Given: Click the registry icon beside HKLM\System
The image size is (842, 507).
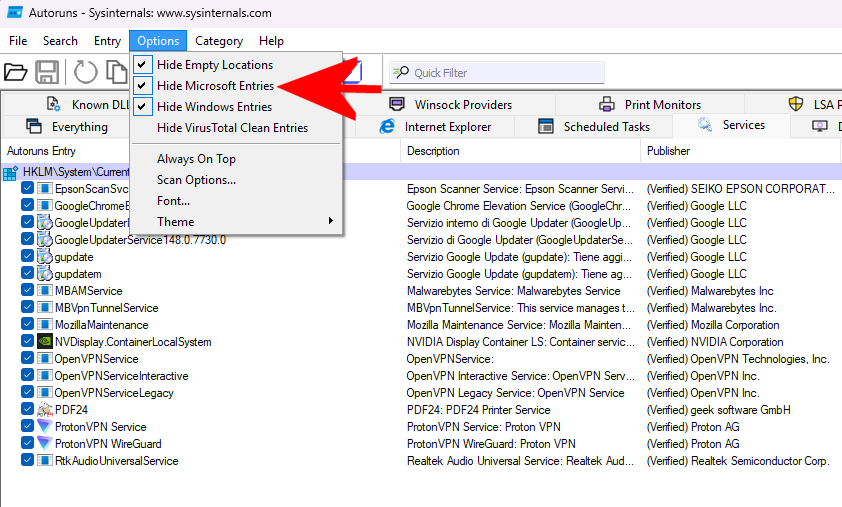Looking at the screenshot, I should click(10, 173).
